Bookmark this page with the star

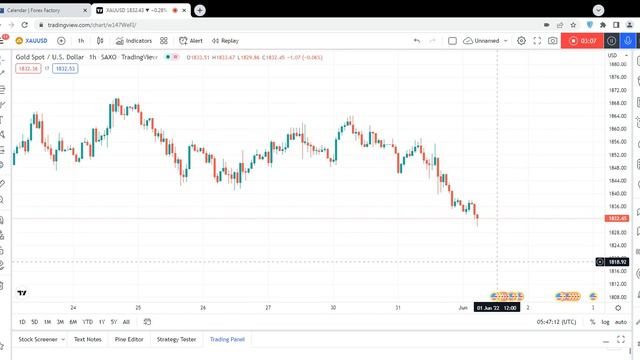click(x=573, y=25)
